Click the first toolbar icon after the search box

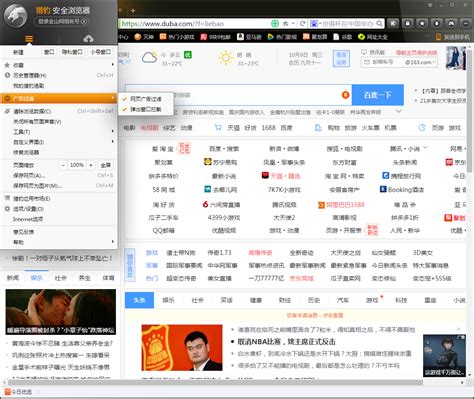pyautogui.click(x=393, y=23)
